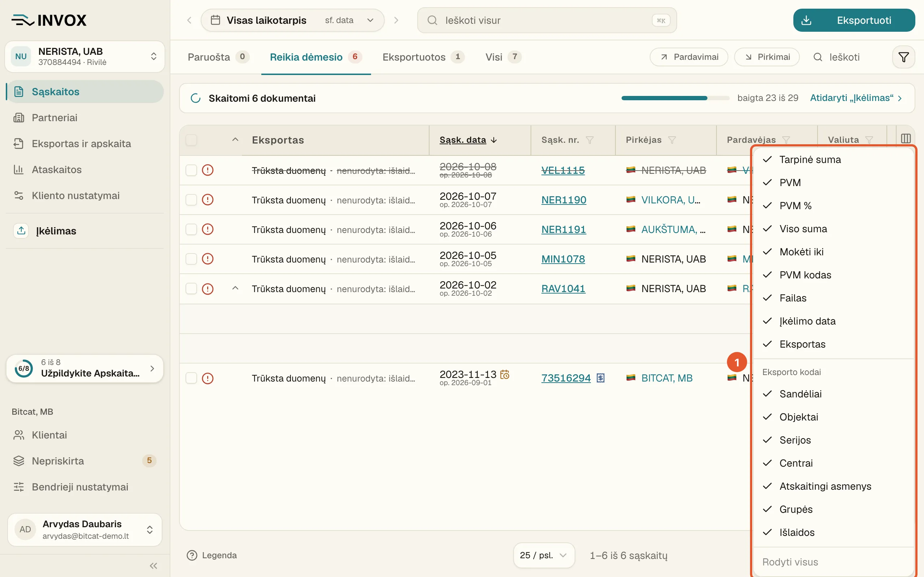This screenshot has height=577, width=924.
Task: Switch to the Eksportuotos tab
Action: click(423, 57)
